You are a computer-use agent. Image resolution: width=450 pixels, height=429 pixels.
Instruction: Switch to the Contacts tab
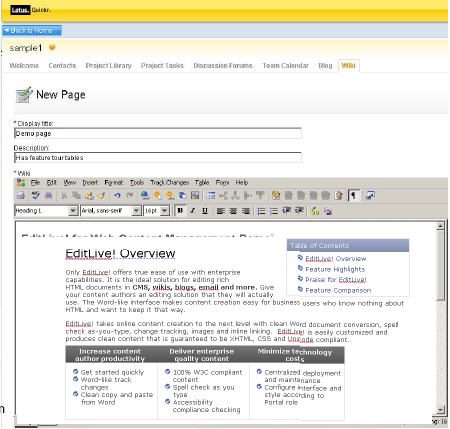62,65
